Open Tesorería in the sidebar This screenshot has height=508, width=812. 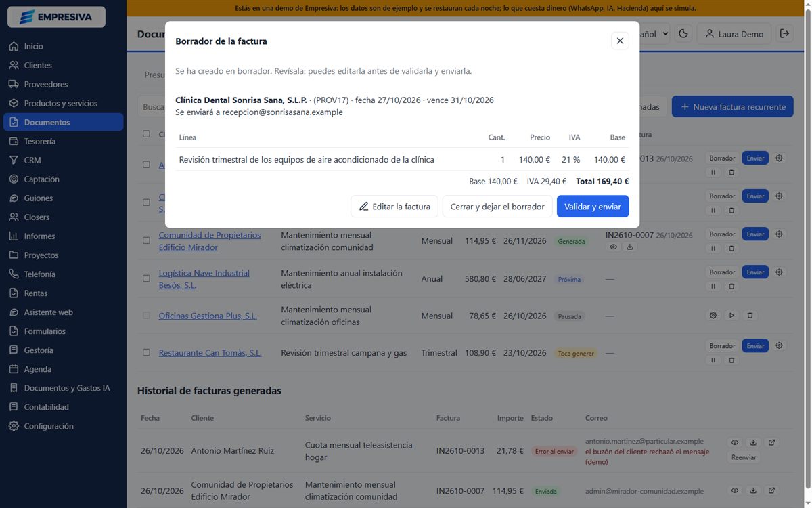click(64, 141)
